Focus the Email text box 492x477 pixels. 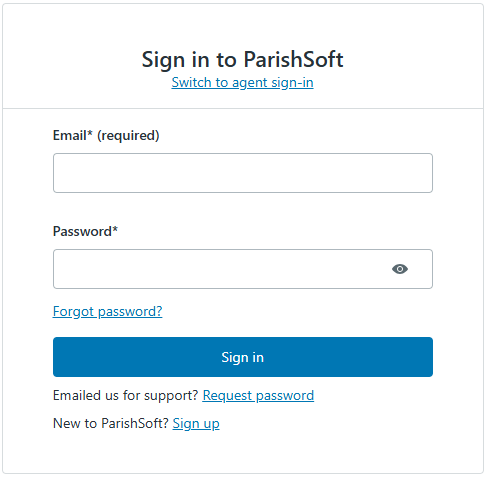point(243,173)
